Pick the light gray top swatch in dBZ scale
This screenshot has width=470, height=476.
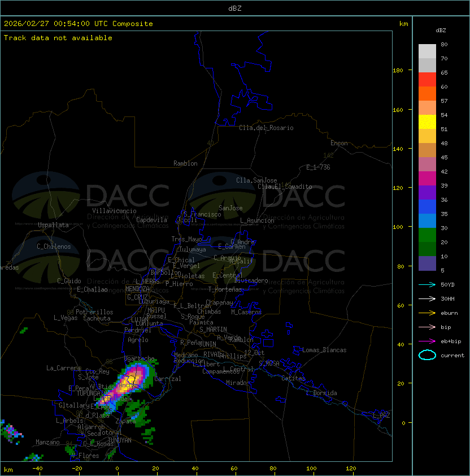point(427,51)
